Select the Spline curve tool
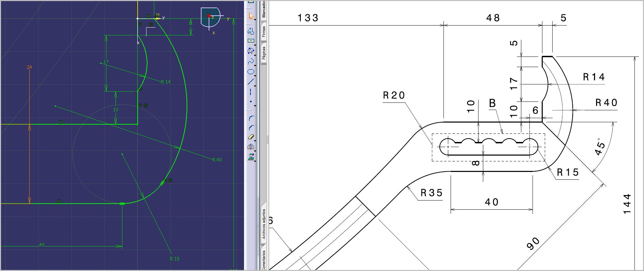The width and height of the screenshot is (644, 271). point(251,62)
